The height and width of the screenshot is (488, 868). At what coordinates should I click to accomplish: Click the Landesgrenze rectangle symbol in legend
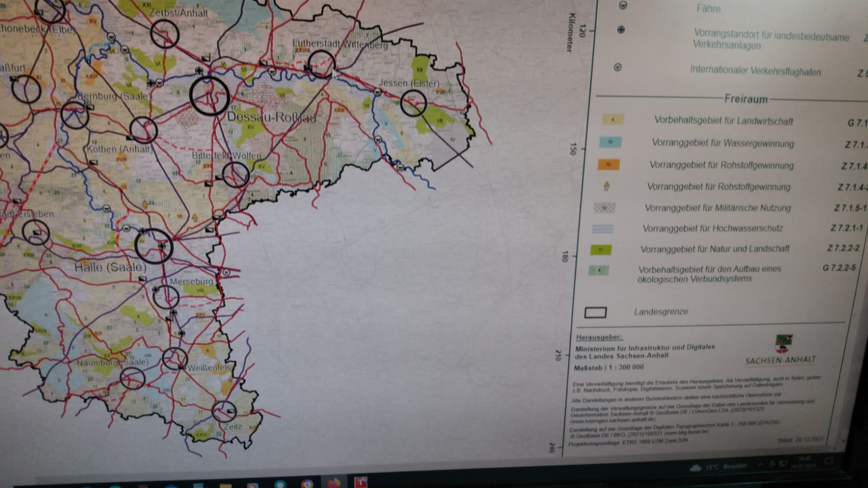(595, 312)
